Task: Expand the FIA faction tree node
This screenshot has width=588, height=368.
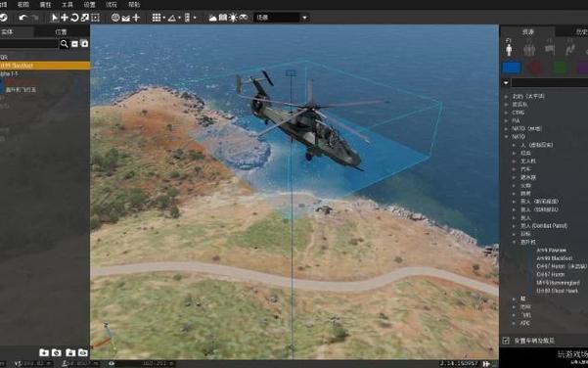Action: coord(506,120)
